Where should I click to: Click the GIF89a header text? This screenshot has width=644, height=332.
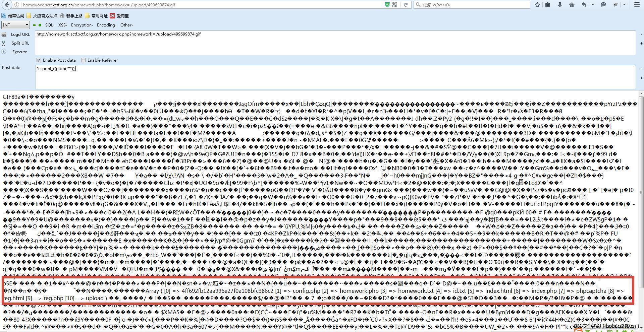[39, 97]
